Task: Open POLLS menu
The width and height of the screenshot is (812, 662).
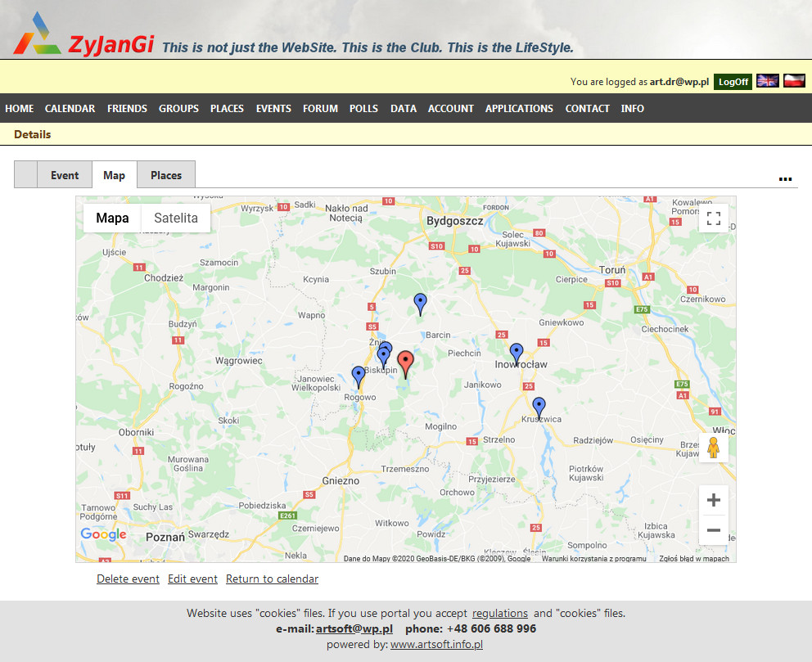Action: [363, 108]
